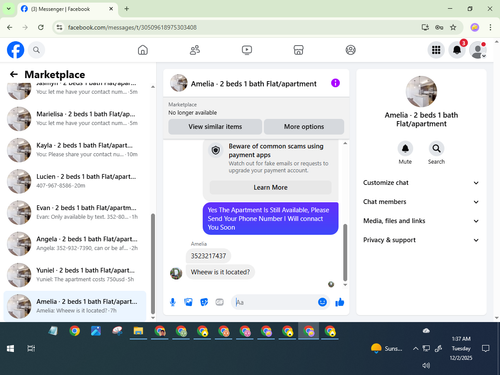Show hidden system tray icons
Screen dimensions: 500x375
(415, 349)
